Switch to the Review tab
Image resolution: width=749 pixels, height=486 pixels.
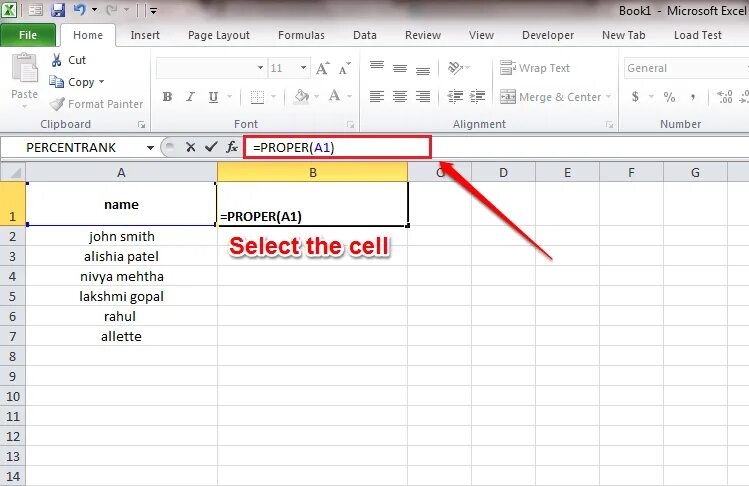pos(423,35)
